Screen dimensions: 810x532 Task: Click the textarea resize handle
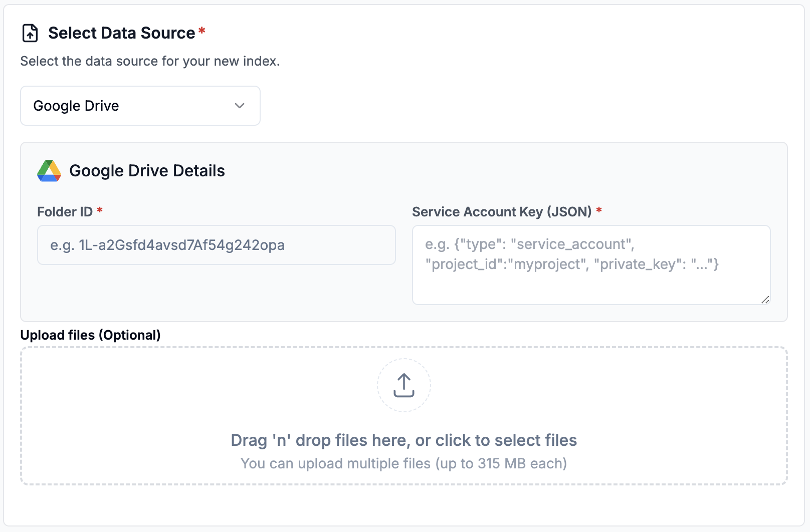[x=765, y=301]
